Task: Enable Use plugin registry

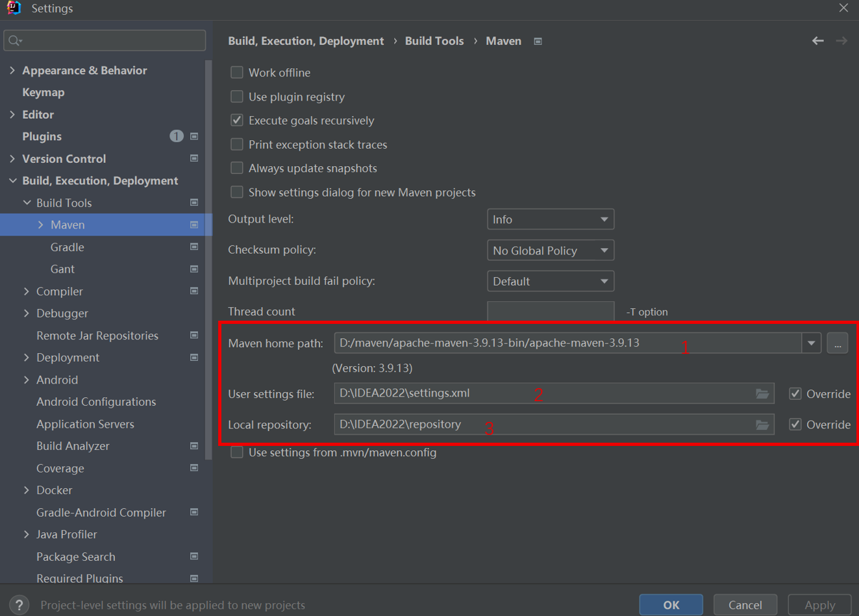Action: (x=237, y=96)
